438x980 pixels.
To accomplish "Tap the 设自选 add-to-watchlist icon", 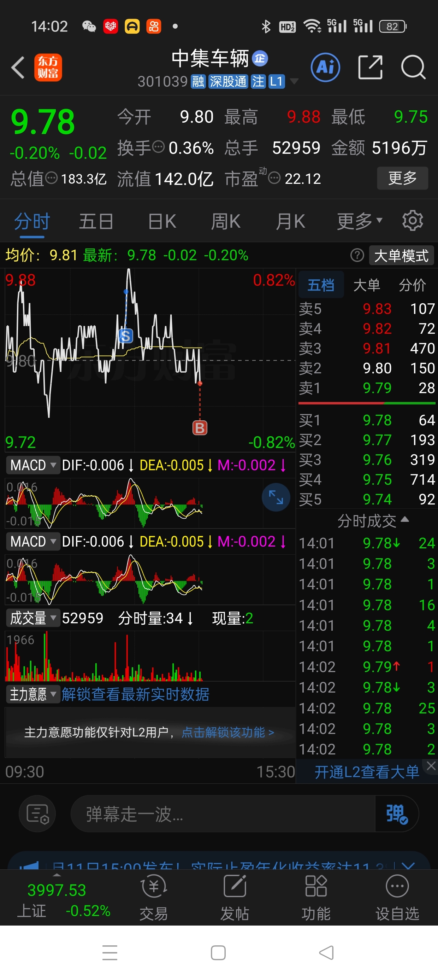I will pos(397,897).
